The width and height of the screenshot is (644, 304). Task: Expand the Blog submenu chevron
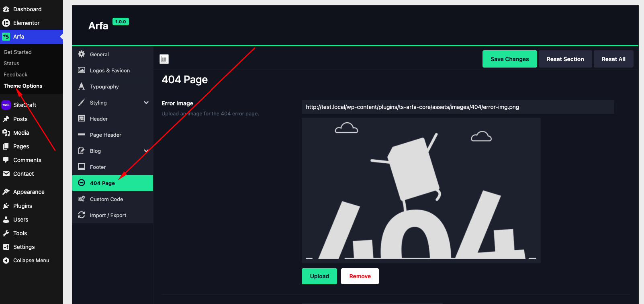[x=146, y=151]
